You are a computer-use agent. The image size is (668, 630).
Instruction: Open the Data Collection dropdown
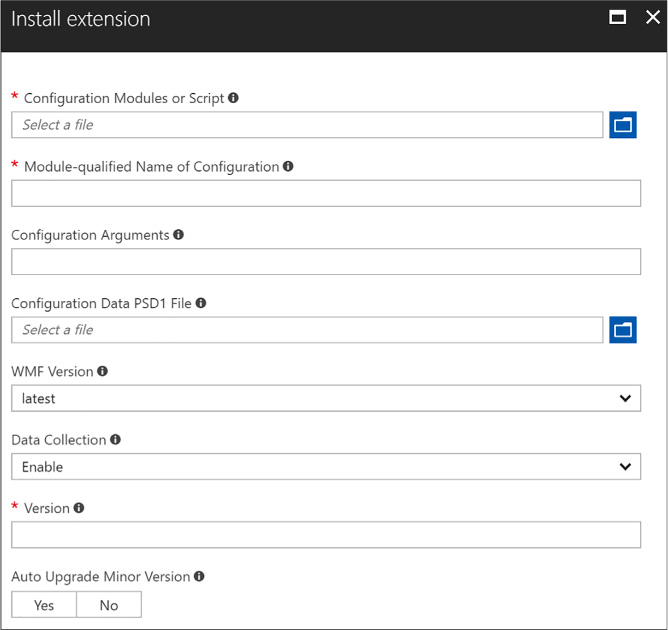coord(326,466)
